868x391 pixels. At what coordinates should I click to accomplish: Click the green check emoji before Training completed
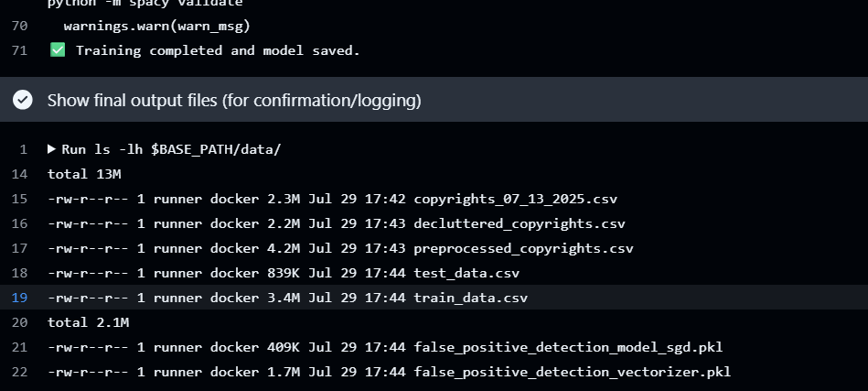(x=58, y=50)
